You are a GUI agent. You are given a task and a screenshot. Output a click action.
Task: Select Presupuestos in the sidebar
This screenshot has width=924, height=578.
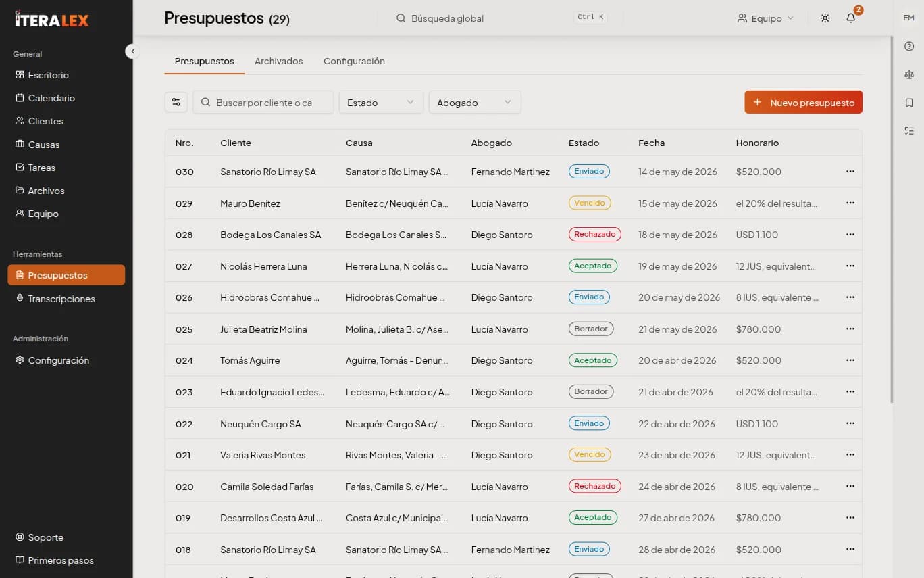click(66, 275)
